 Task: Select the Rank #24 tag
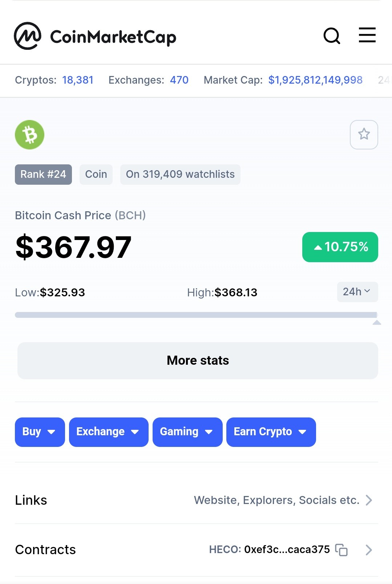43,175
